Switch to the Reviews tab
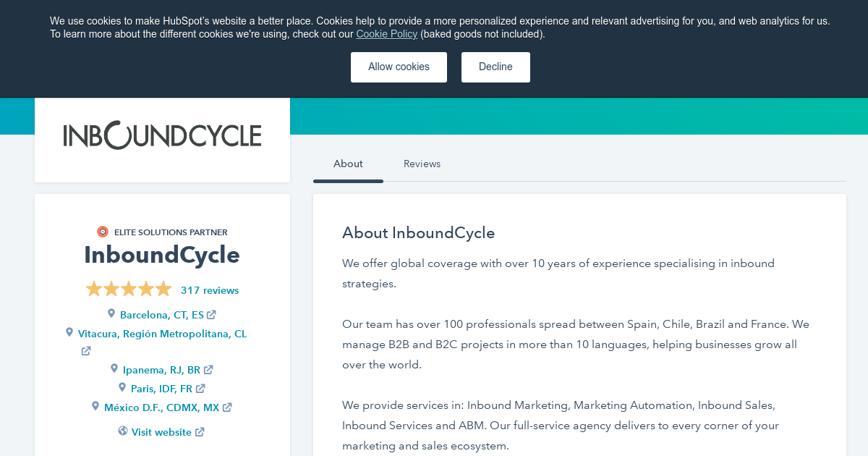 pos(422,164)
